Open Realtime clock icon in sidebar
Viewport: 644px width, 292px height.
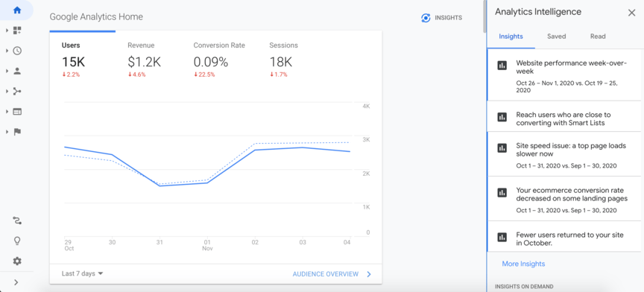[x=17, y=51]
